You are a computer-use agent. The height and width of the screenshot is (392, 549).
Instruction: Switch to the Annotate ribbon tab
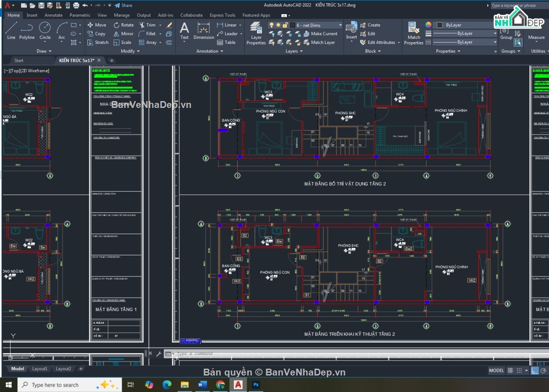pyautogui.click(x=54, y=15)
